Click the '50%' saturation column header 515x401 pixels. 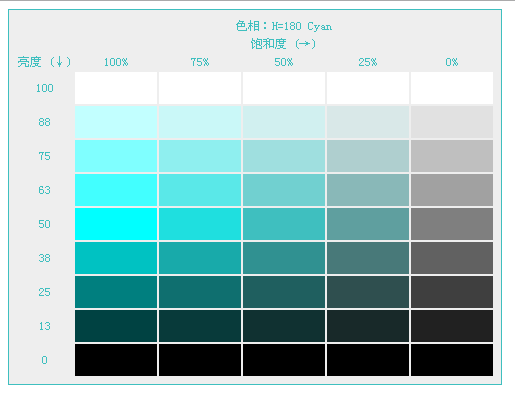click(284, 62)
